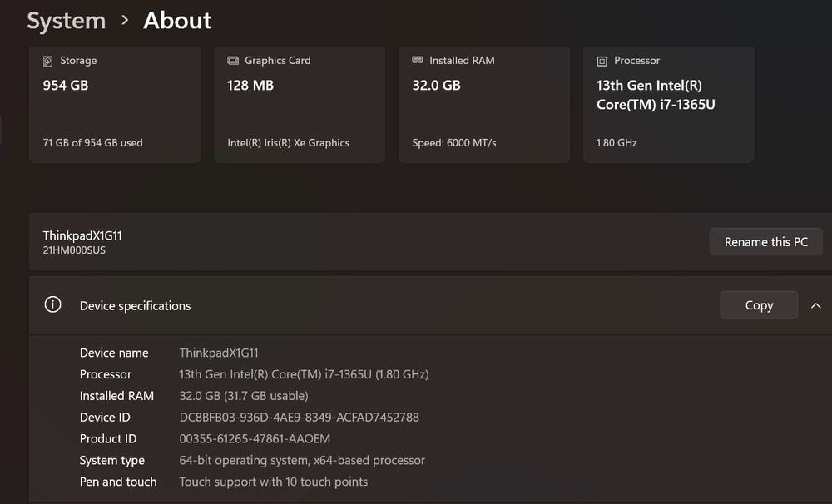Click the Processor chip icon
Image resolution: width=832 pixels, height=504 pixels.
point(602,61)
